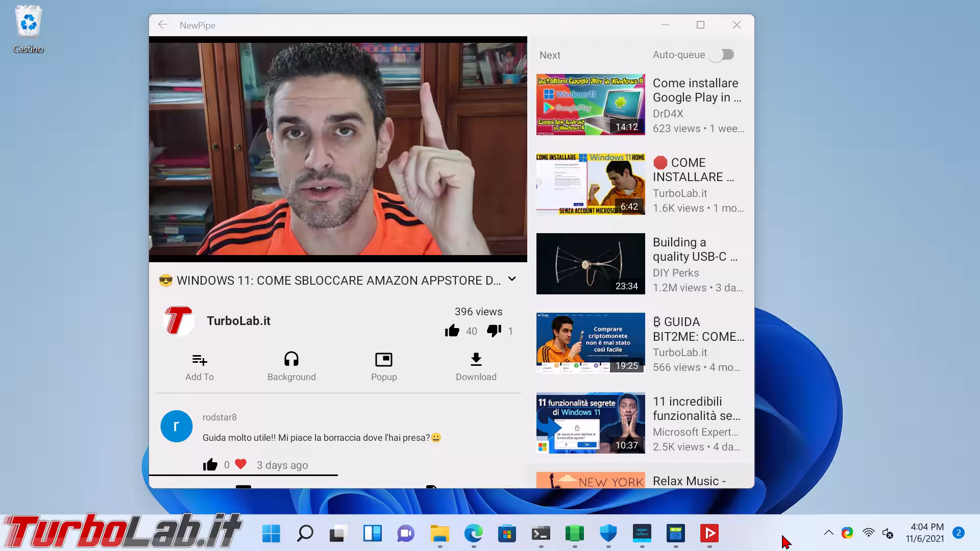Click GUIDA BIT2ME video thumbnail
980x551 pixels.
pyautogui.click(x=591, y=343)
